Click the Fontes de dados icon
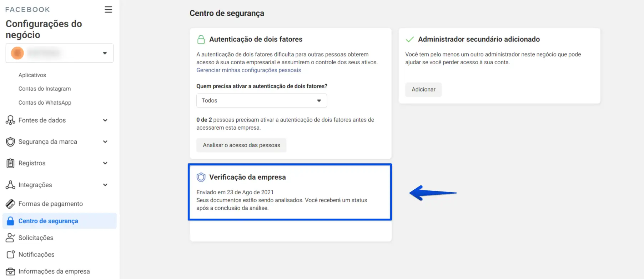The height and width of the screenshot is (279, 644). (10, 120)
